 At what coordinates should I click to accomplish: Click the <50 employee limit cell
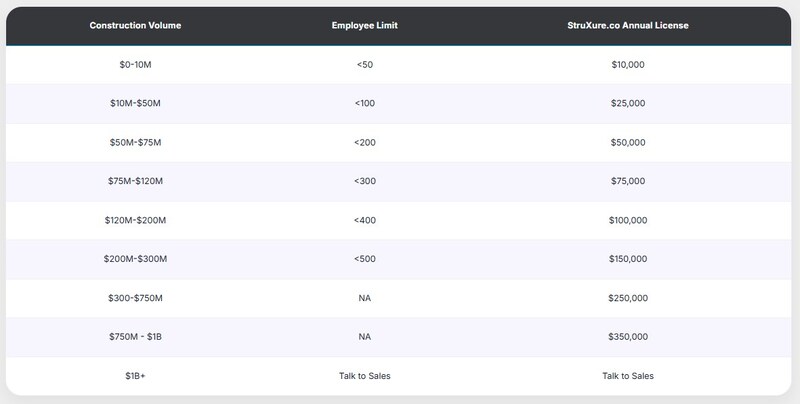(366, 65)
